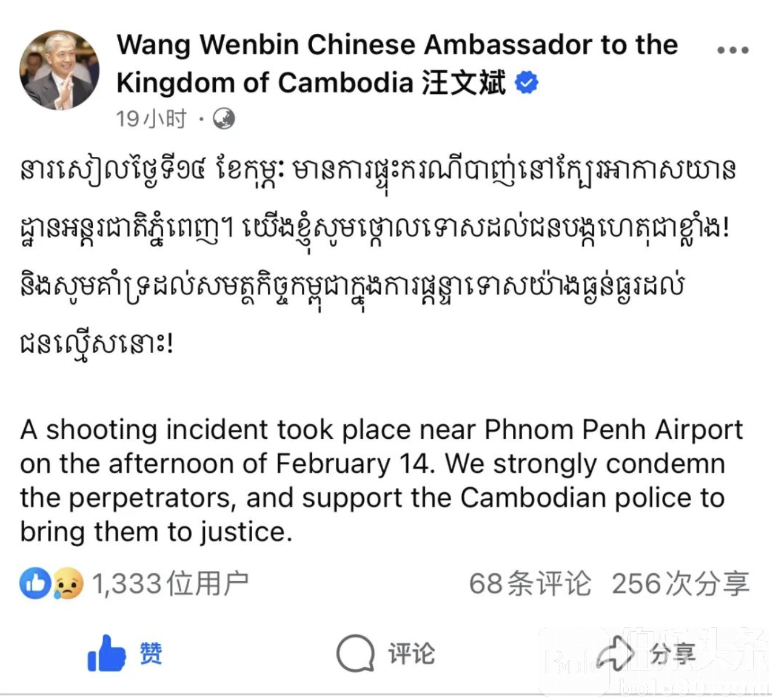Viewport: 772px width, 700px height.
Task: Open Wang Wenbin's profile picture
Action: click(59, 70)
